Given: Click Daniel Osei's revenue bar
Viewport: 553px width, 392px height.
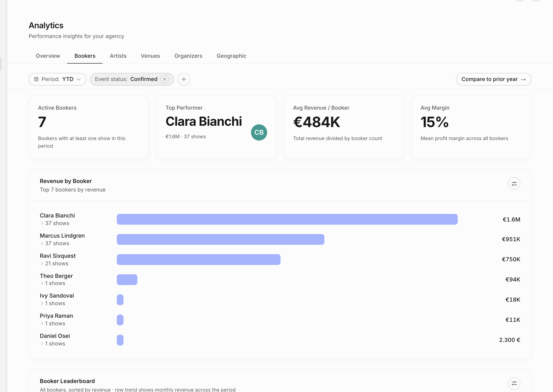Looking at the screenshot, I should [120, 340].
